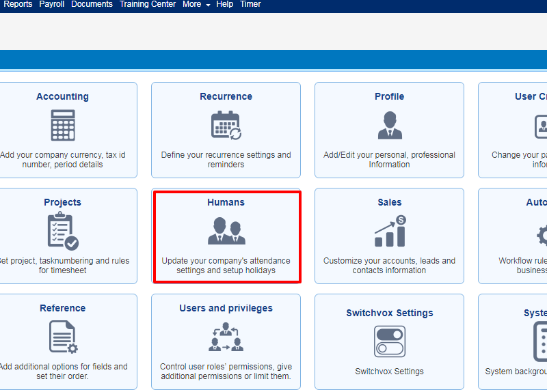Click the Humans two-people icon
This screenshot has height=392, width=547.
coord(226,231)
